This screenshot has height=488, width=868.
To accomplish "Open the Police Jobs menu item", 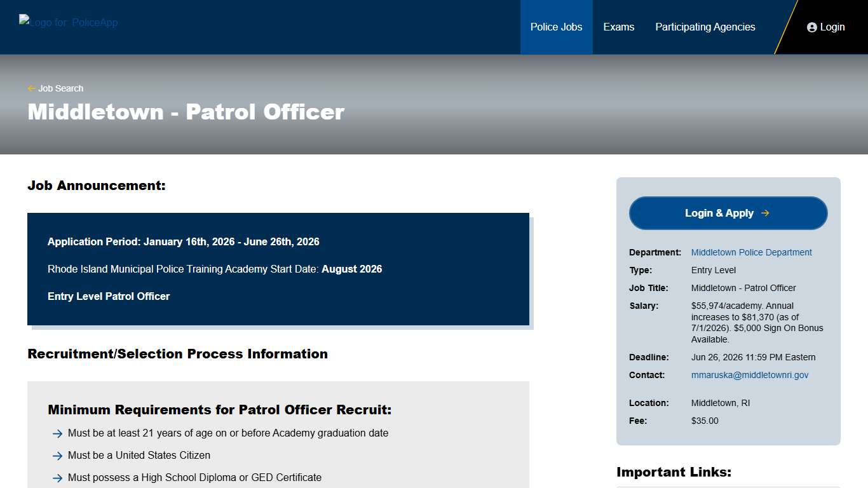I will pos(556,27).
